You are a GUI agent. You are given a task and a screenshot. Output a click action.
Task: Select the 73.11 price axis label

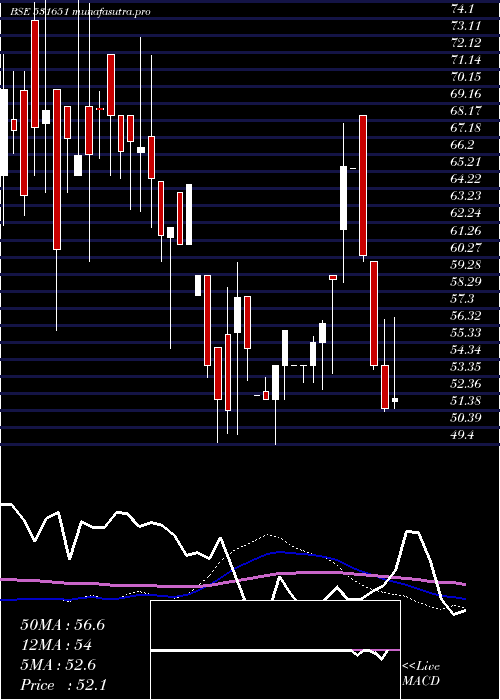pyautogui.click(x=466, y=25)
